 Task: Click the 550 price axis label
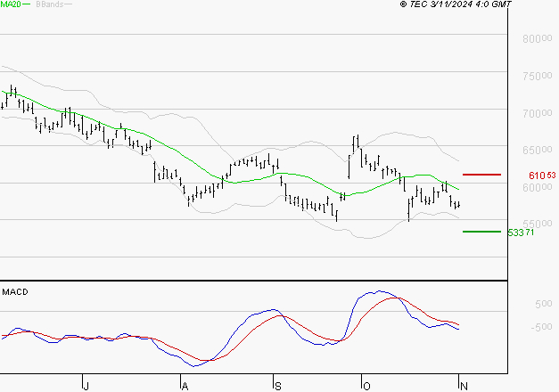click(x=538, y=224)
